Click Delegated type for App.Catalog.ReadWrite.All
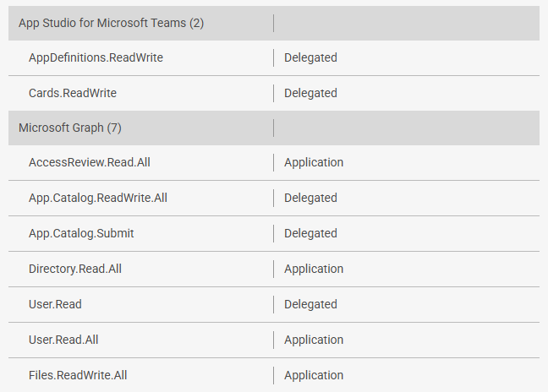The image size is (548, 392). (310, 198)
